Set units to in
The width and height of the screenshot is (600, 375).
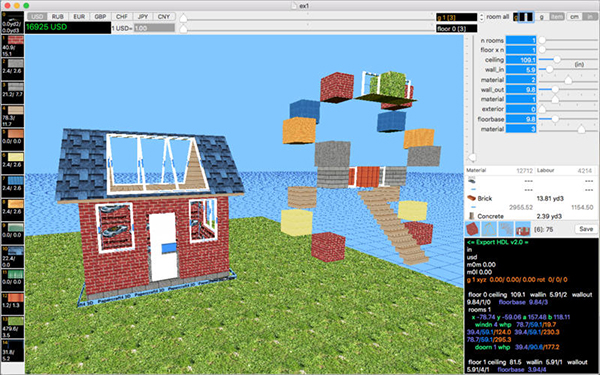pos(589,17)
